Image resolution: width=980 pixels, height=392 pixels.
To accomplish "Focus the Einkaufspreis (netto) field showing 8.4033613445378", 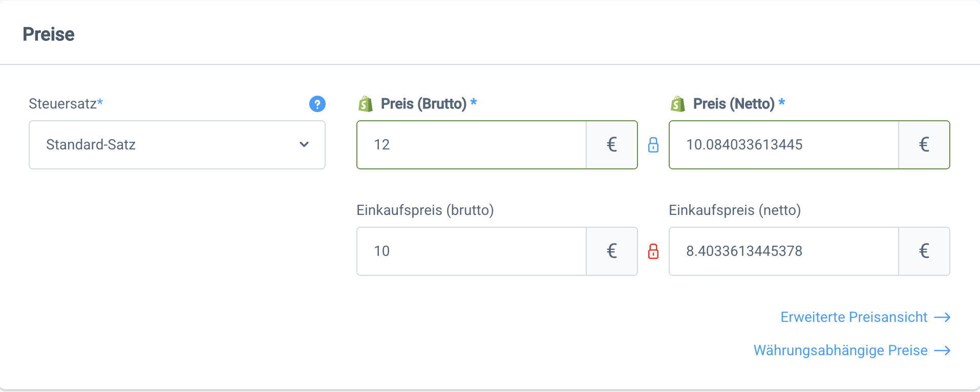I will click(783, 251).
